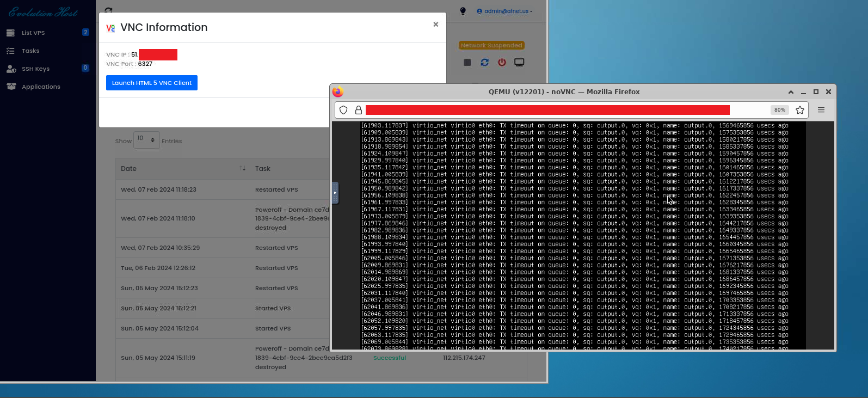
Task: Click the 80% zoom level indicator
Action: pos(779,110)
